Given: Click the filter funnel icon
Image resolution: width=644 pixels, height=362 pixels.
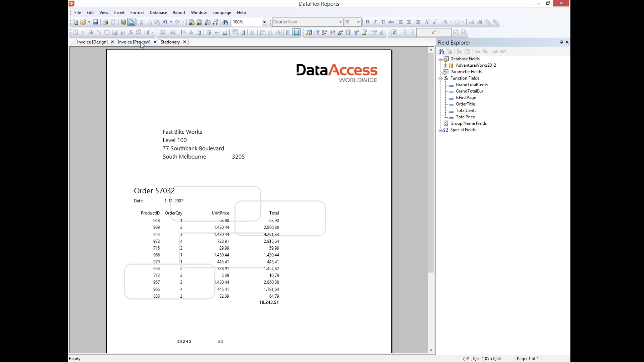Looking at the screenshot, I should click(356, 33).
